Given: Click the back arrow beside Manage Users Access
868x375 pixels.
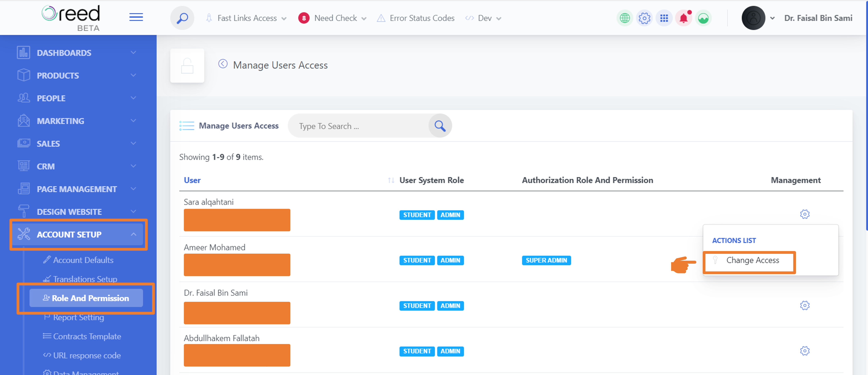Looking at the screenshot, I should 223,64.
